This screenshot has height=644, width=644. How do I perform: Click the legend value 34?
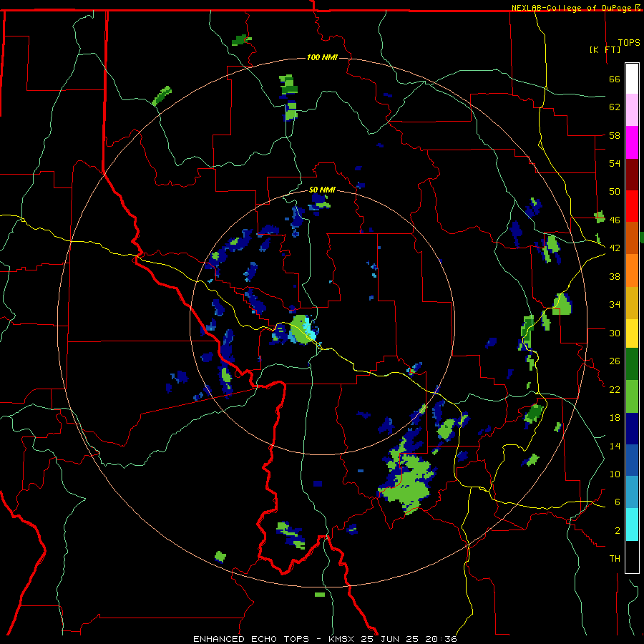pyautogui.click(x=615, y=305)
